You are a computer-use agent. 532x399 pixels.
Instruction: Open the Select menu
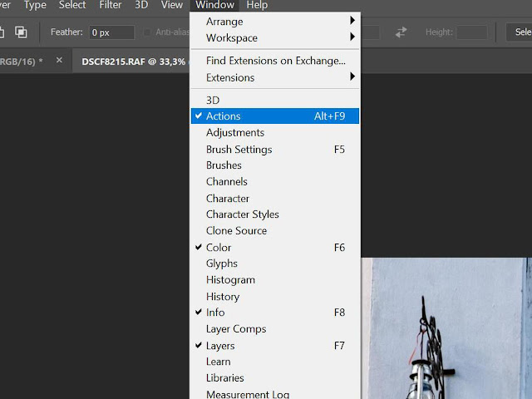pyautogui.click(x=72, y=5)
